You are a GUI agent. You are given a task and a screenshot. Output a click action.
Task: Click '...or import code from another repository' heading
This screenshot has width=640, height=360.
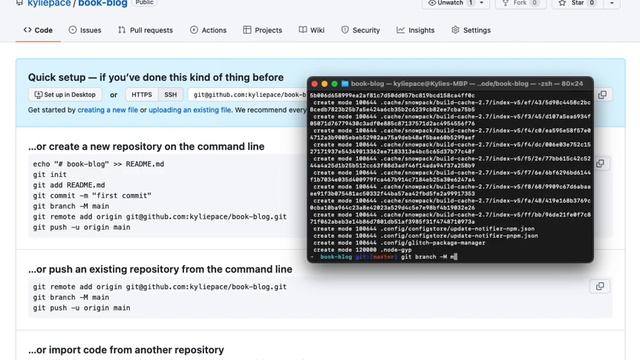(126, 350)
